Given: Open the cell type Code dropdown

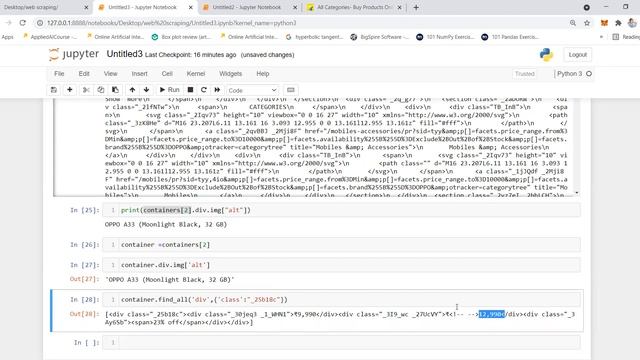Looking at the screenshot, I should tap(252, 90).
